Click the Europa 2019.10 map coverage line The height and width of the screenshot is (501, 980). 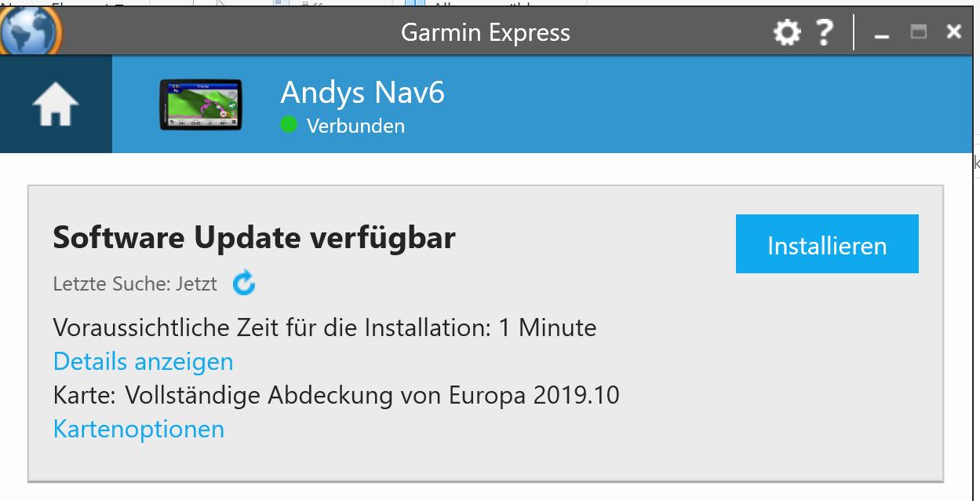[x=337, y=394]
